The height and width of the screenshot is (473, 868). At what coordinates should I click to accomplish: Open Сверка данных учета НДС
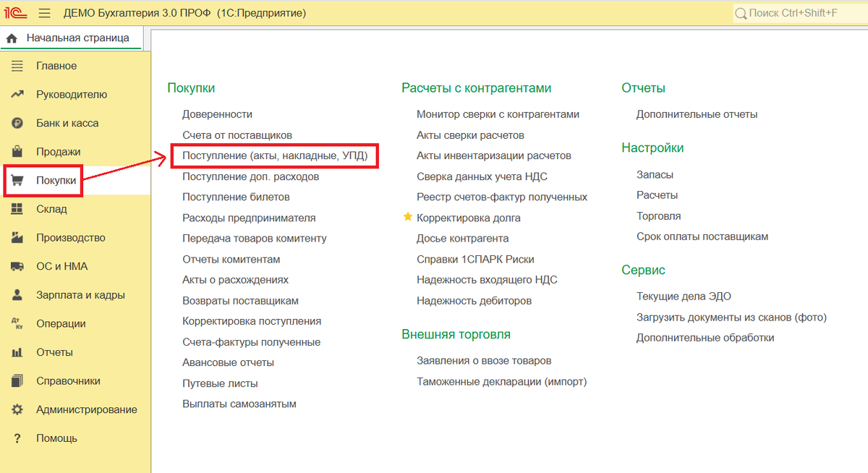[x=482, y=176]
